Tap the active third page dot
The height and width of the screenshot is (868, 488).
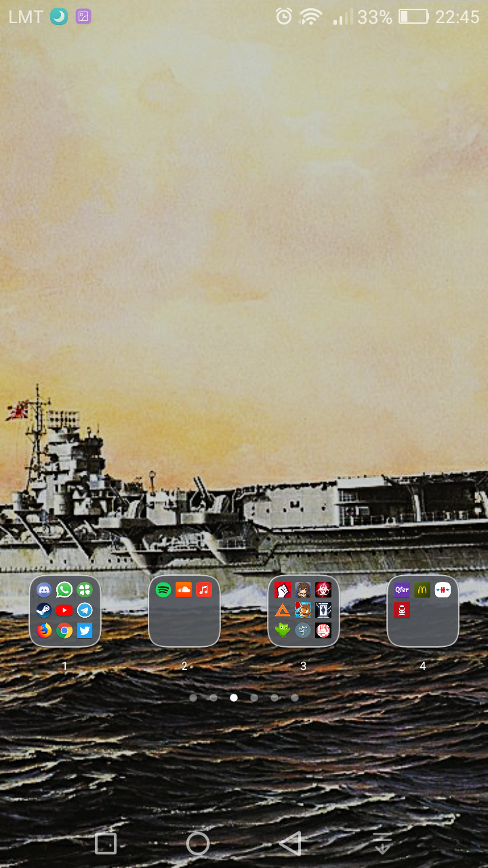pyautogui.click(x=234, y=698)
